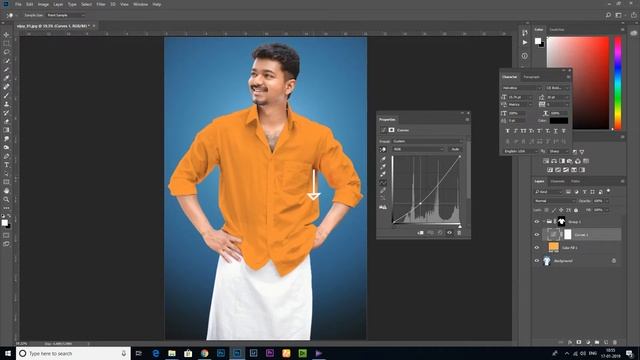
Task: Select the draw-curve pencil in Properties
Action: click(383, 191)
